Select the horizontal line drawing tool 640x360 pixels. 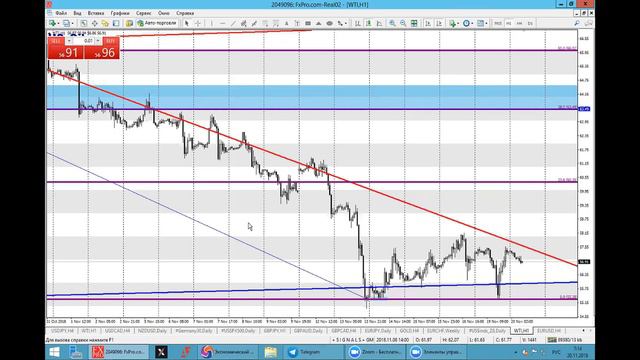coord(222,23)
